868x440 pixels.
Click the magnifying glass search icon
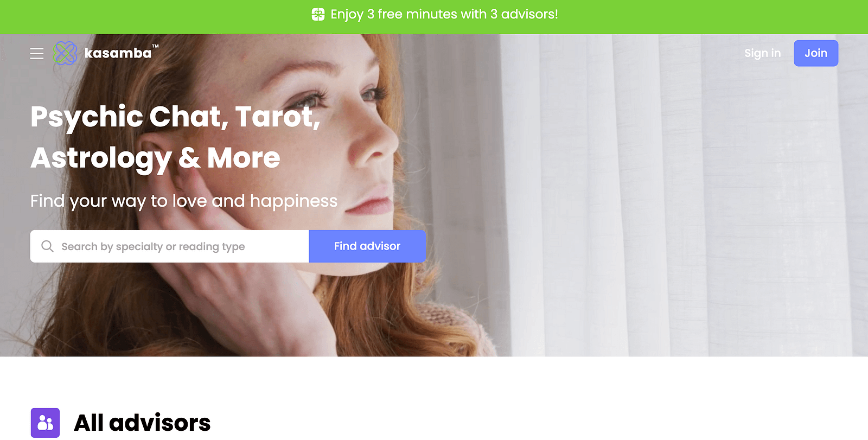(47, 246)
